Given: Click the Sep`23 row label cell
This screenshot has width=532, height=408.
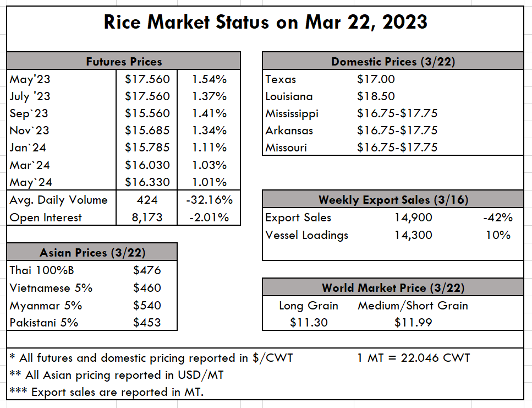Looking at the screenshot, I should tap(29, 113).
